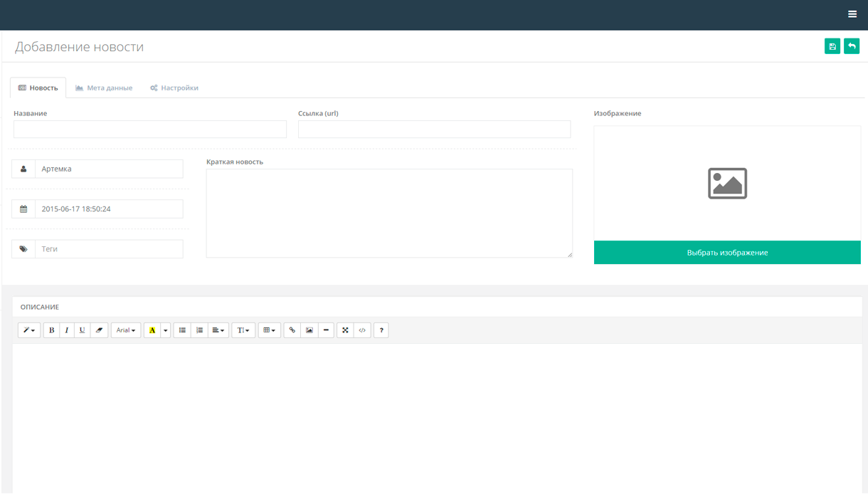Insert a horizontal line via the toolbar
The height and width of the screenshot is (494, 868).
[326, 330]
